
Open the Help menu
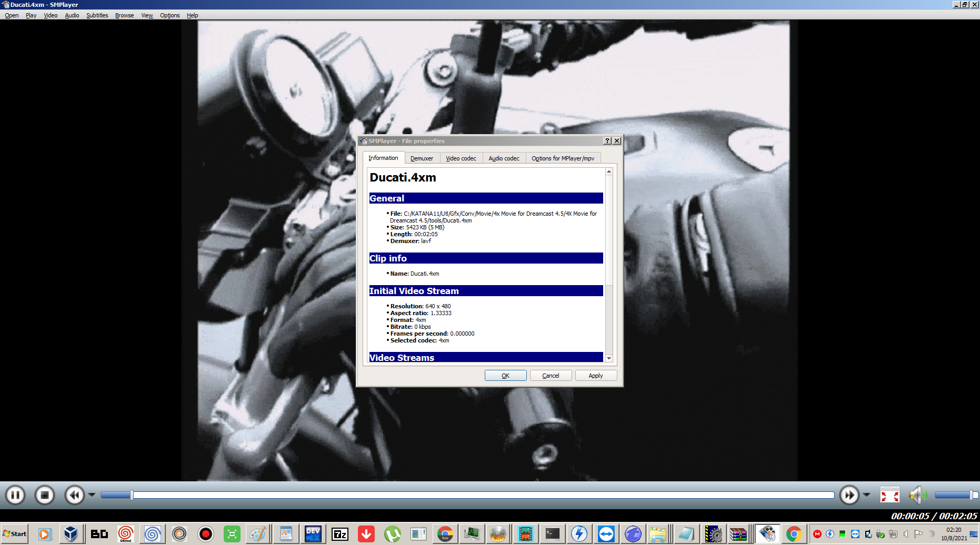(193, 15)
